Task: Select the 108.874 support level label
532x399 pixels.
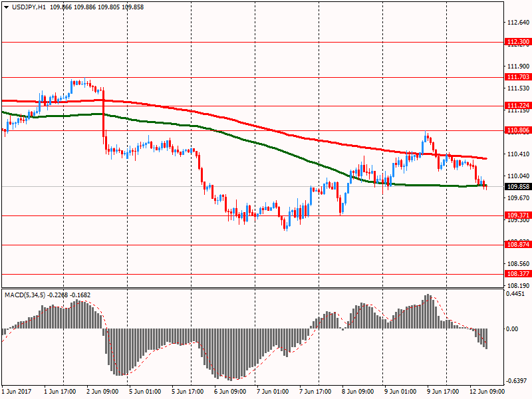Action: (x=518, y=245)
